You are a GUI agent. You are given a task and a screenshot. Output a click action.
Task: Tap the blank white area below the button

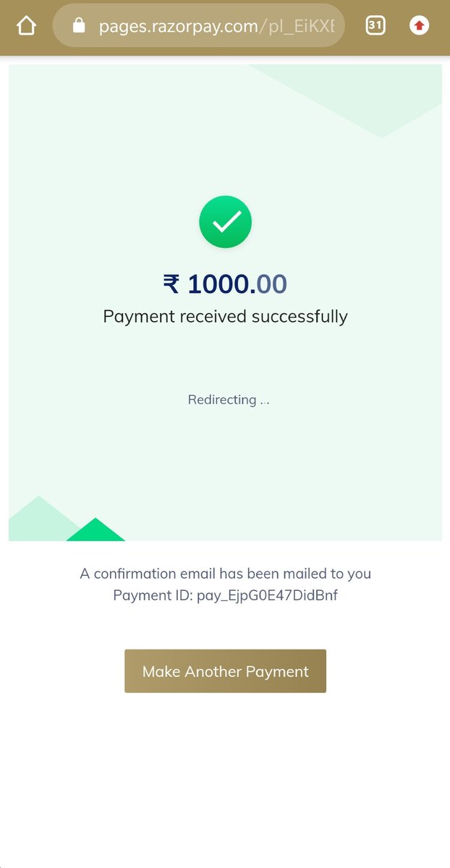pos(225,781)
